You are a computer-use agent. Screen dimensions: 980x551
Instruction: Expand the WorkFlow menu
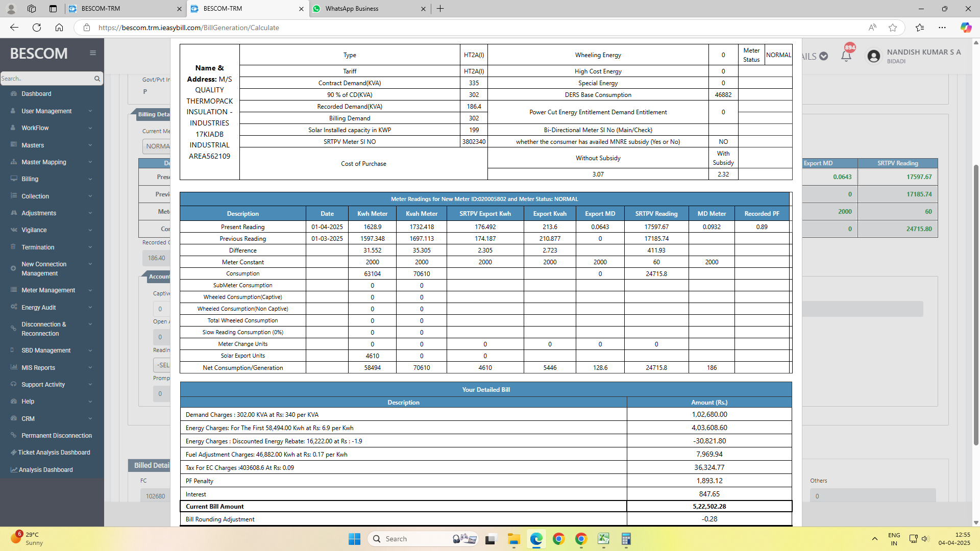(x=52, y=128)
